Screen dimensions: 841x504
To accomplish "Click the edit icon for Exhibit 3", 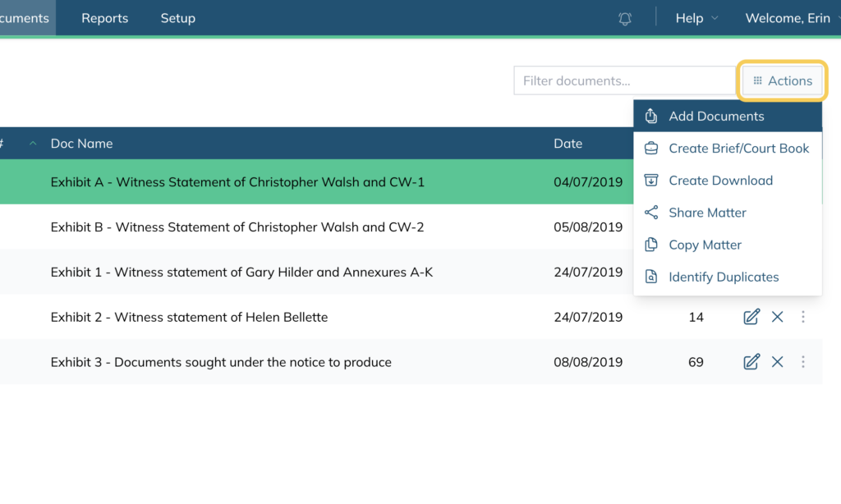I will [x=751, y=362].
